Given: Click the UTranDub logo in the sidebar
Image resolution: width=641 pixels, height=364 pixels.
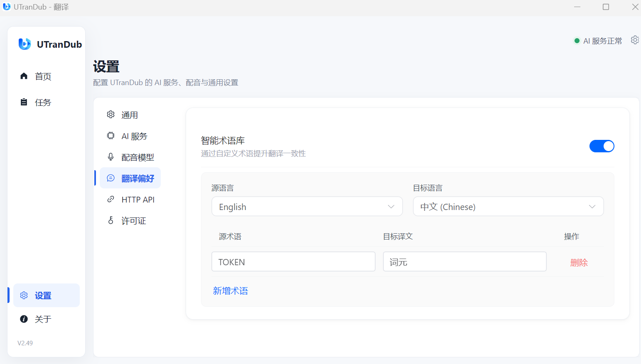Looking at the screenshot, I should tap(25, 44).
